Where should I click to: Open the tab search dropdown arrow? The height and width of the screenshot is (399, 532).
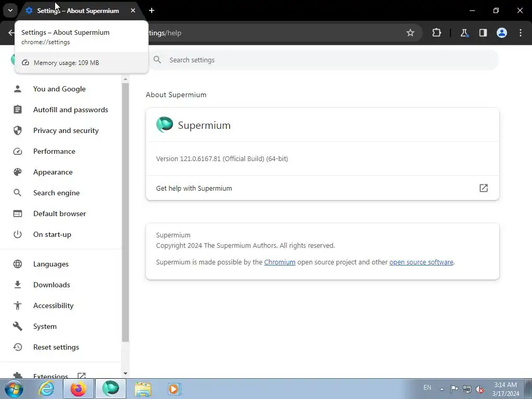(10, 10)
